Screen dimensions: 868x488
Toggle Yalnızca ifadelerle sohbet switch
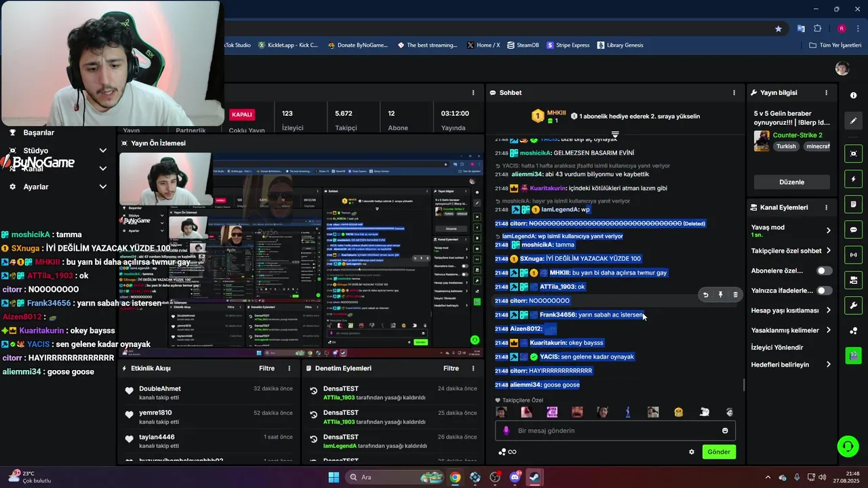[x=824, y=291]
